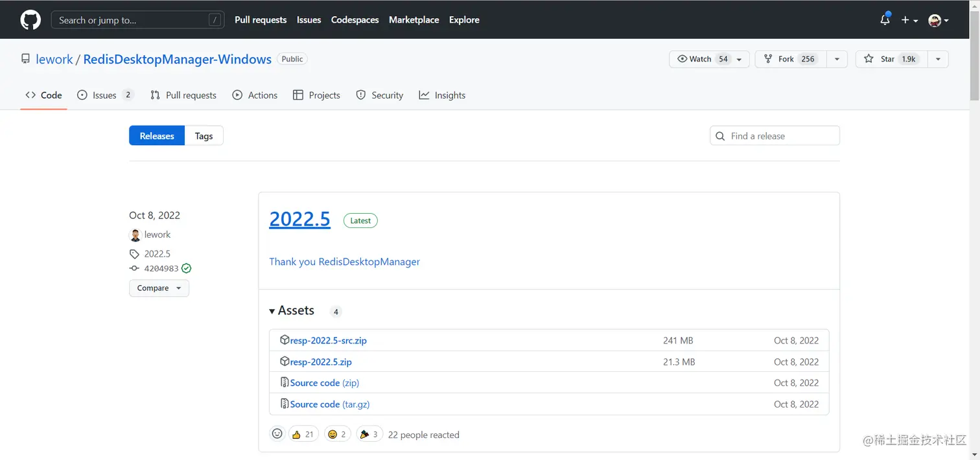The image size is (980, 460).
Task: Click the package icon of resp-2022.5.zip
Action: [285, 362]
